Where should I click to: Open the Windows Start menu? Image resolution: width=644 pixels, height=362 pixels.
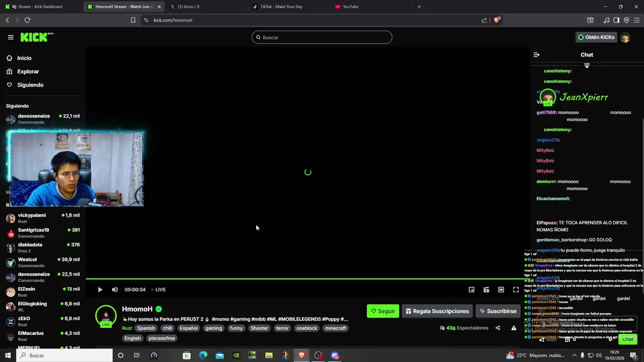pyautogui.click(x=8, y=355)
